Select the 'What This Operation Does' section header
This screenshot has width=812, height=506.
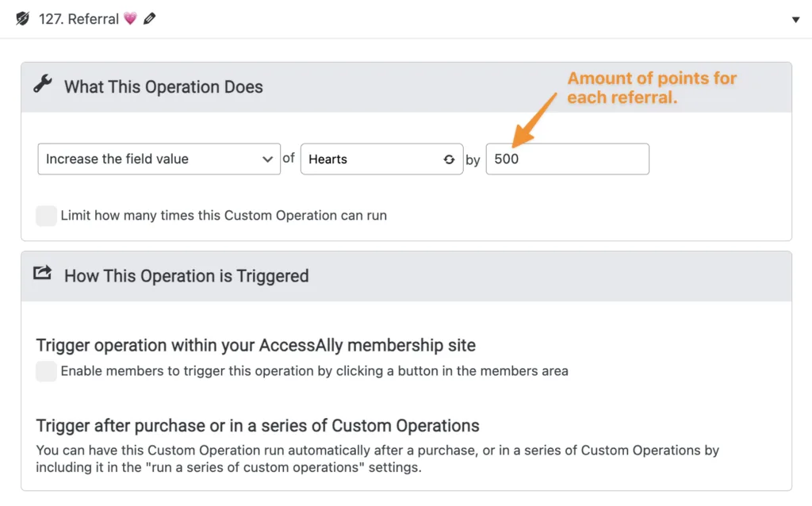click(x=163, y=87)
